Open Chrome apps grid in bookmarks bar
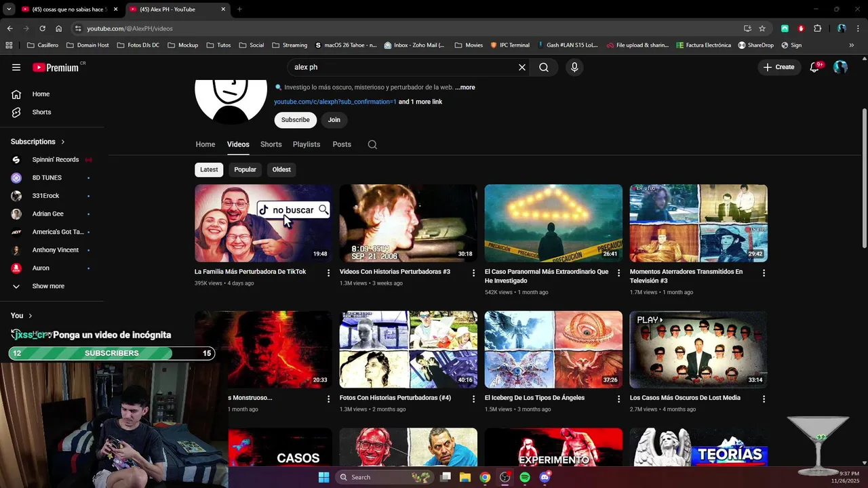 click(9, 45)
